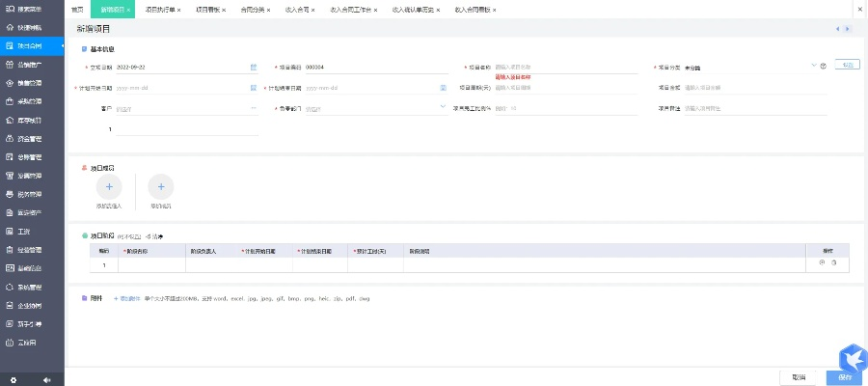Open calendar picker for 计划开始日期 field

[254, 88]
